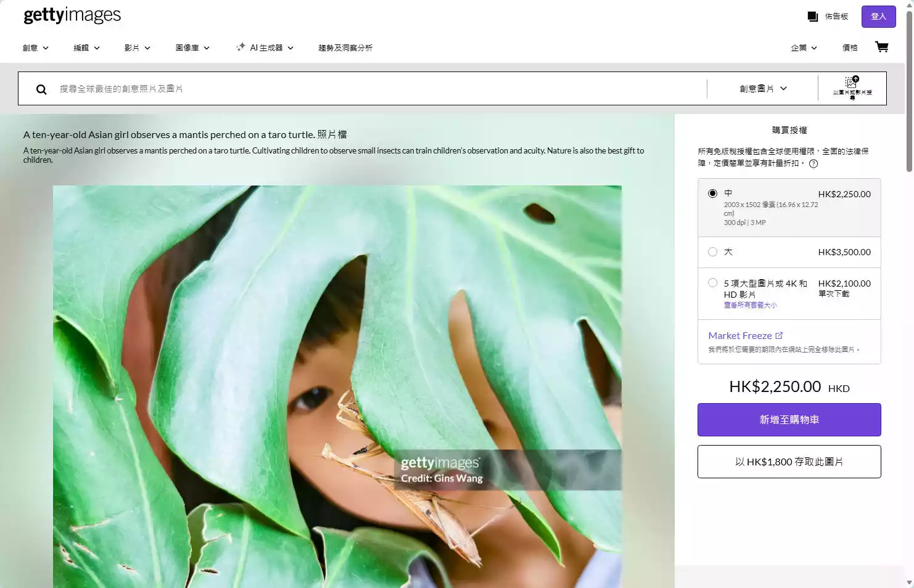
Task: Click the Getty Images logo
Action: [72, 15]
